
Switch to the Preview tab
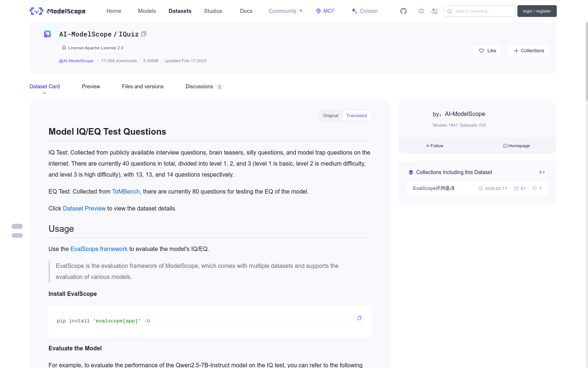click(91, 86)
